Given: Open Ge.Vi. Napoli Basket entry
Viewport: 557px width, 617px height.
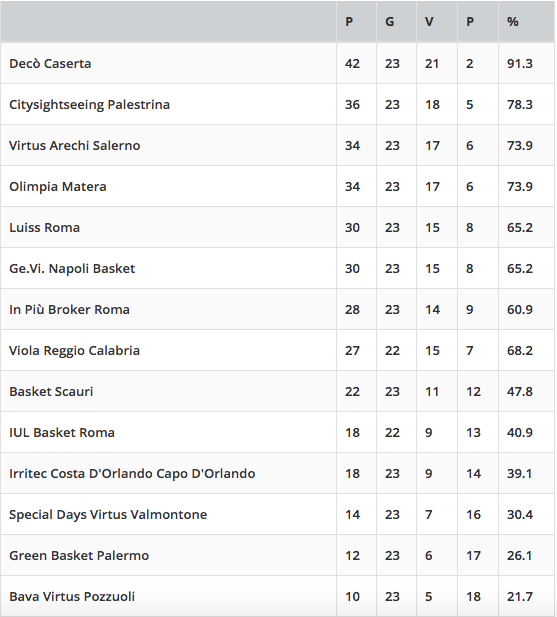Looking at the screenshot, I should (72, 268).
